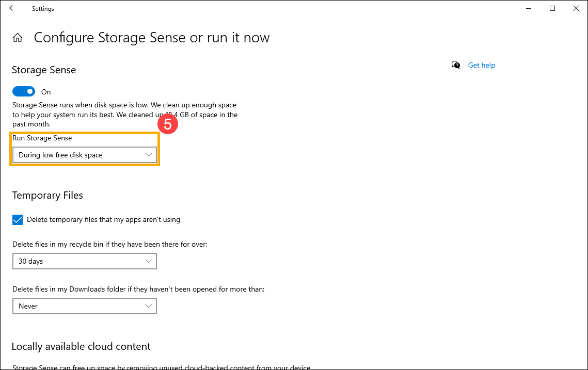588x370 pixels.
Task: Maximize the Settings window
Action: click(x=552, y=8)
